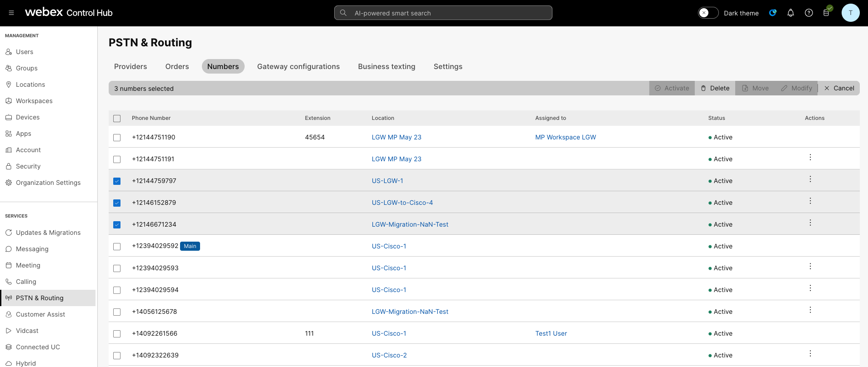This screenshot has width=868, height=367.
Task: Check the select-all checkbox in table header
Action: [x=117, y=119]
